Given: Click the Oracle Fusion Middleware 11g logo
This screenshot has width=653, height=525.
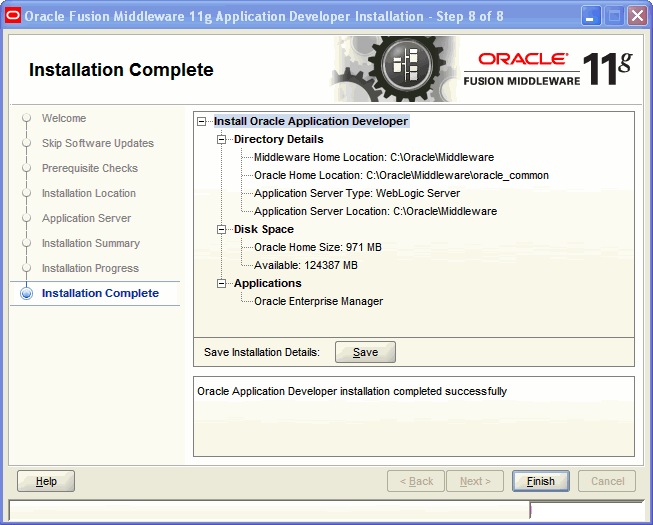Looking at the screenshot, I should click(x=548, y=69).
